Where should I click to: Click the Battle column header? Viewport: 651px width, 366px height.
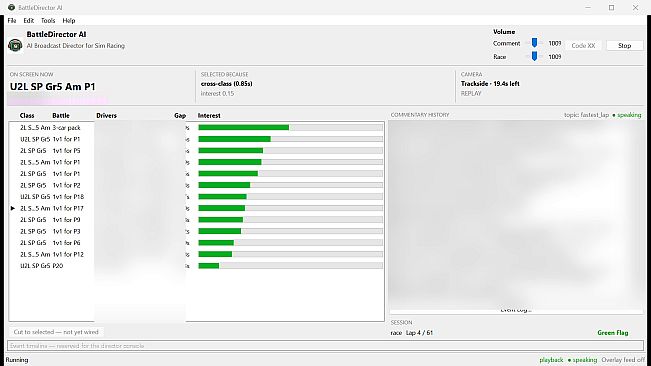click(61, 115)
